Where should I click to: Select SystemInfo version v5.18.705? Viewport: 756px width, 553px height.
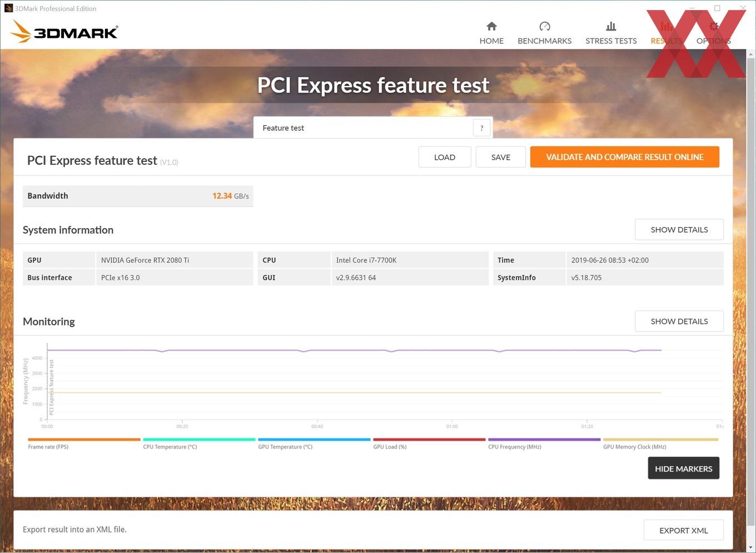(586, 278)
